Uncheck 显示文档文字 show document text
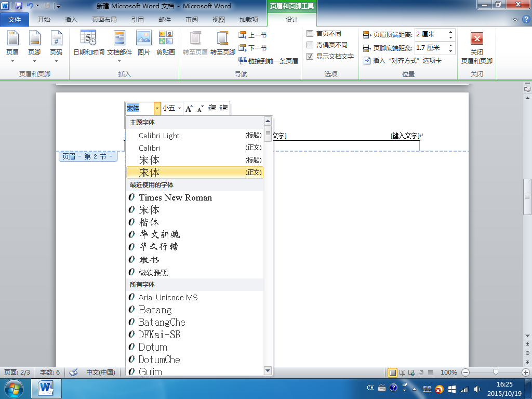This screenshot has height=399, width=532. coord(330,56)
